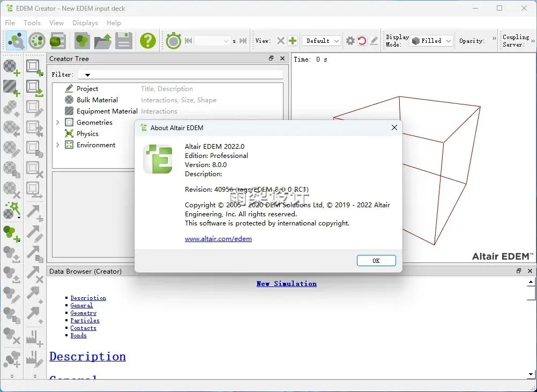Viewport: 537px width, 392px height.
Task: Open the Simulator mode icon with green particles
Action: 37,40
